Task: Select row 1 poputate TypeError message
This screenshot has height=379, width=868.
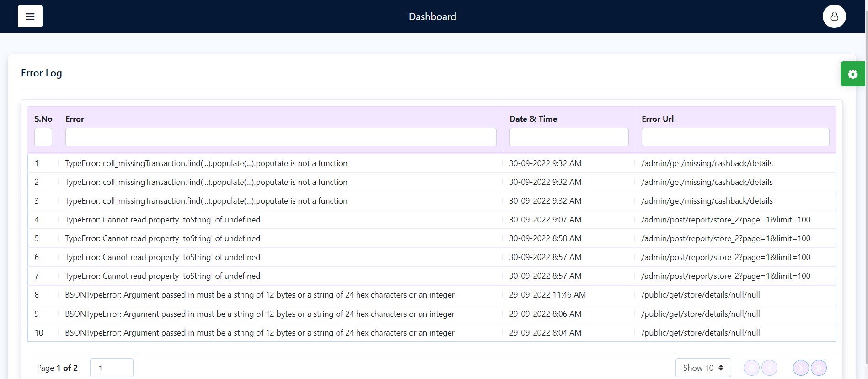Action: point(206,163)
